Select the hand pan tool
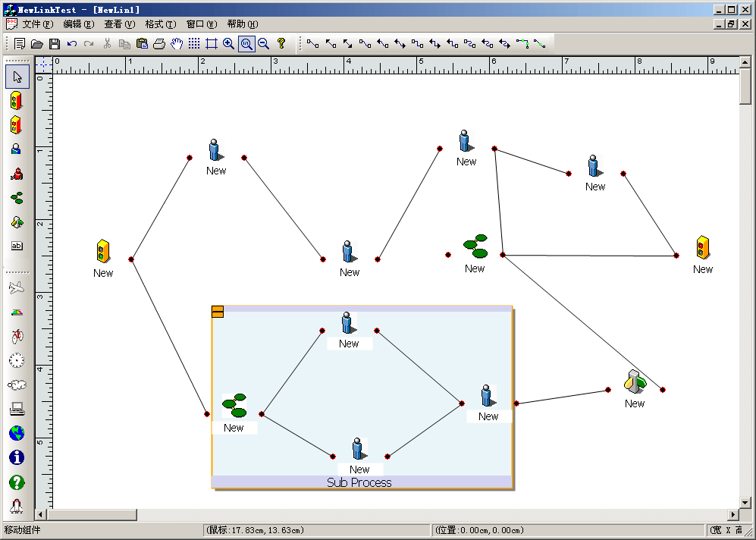 click(177, 44)
